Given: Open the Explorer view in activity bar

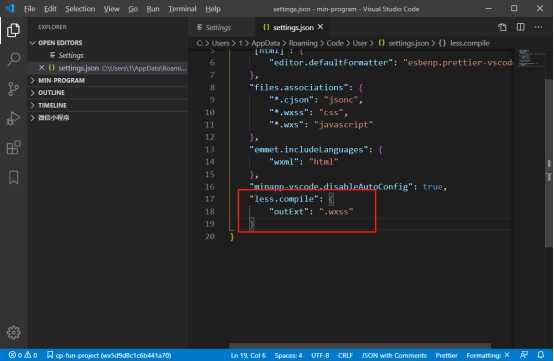Looking at the screenshot, I should pyautogui.click(x=13, y=30).
